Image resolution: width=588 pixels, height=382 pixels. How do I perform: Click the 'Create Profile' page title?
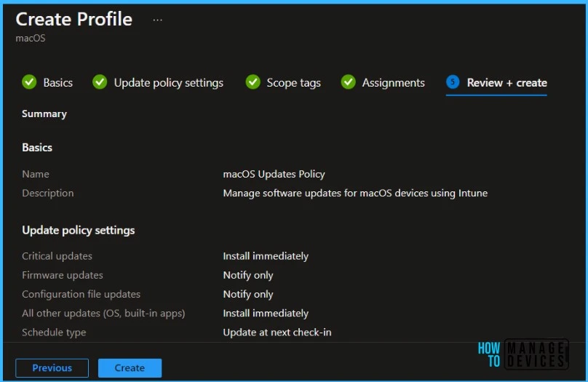[74, 19]
